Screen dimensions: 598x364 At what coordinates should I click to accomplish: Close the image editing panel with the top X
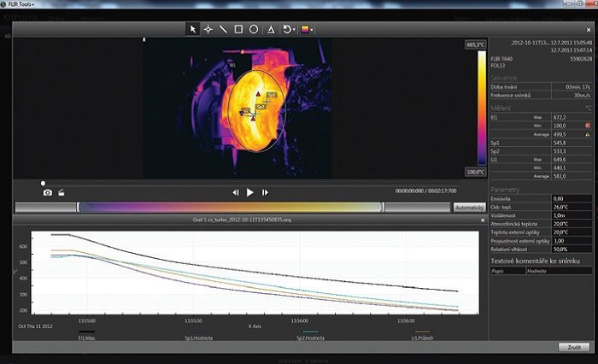[589, 29]
